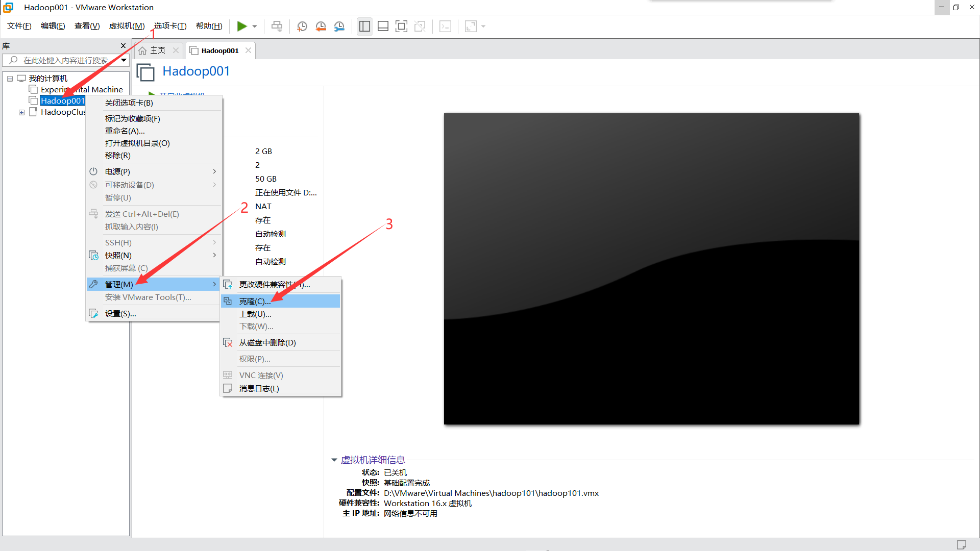Click the 管理(M) menu entry

pos(154,284)
